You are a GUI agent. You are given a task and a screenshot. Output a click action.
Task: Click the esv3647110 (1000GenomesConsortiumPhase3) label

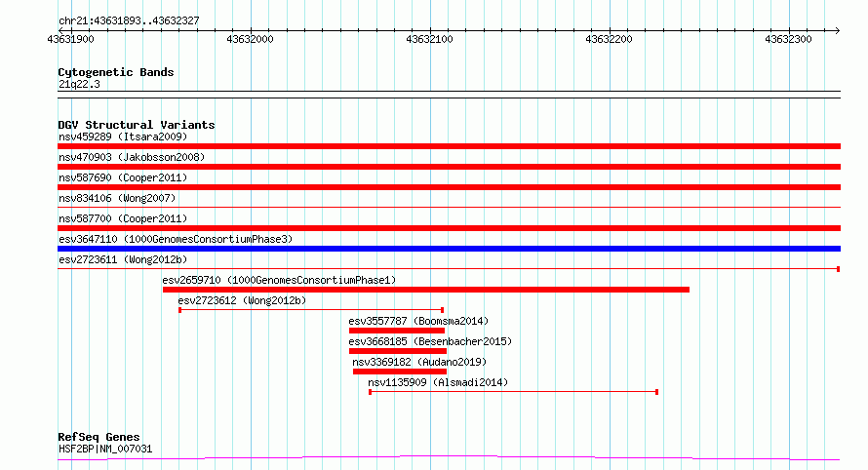(176, 239)
